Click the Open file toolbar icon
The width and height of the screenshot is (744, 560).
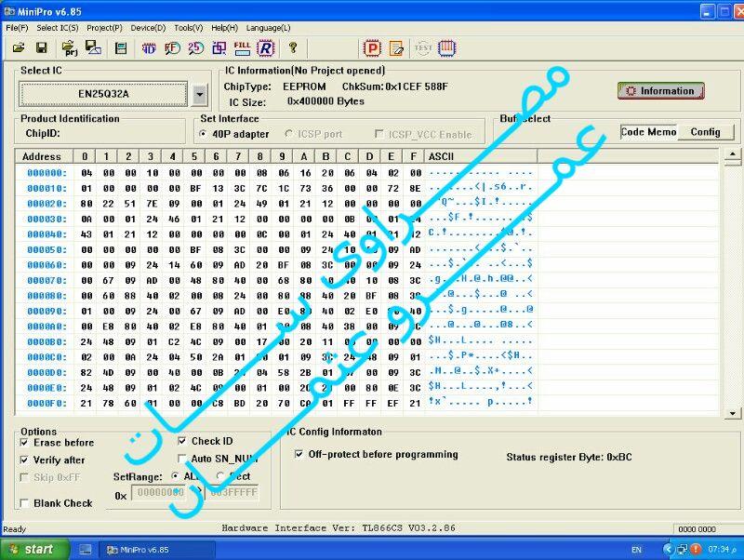tap(19, 47)
